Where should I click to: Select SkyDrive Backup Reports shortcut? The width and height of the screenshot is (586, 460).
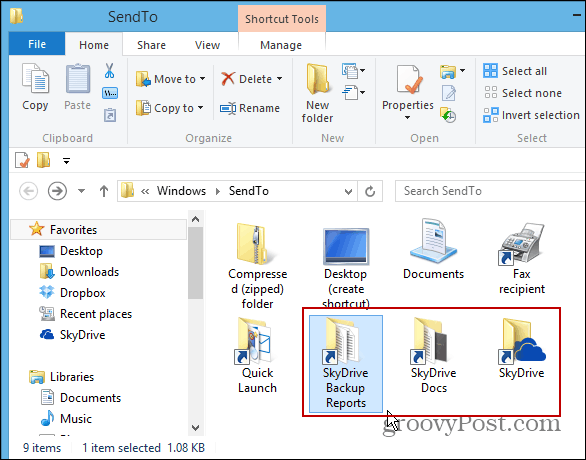[x=346, y=363]
